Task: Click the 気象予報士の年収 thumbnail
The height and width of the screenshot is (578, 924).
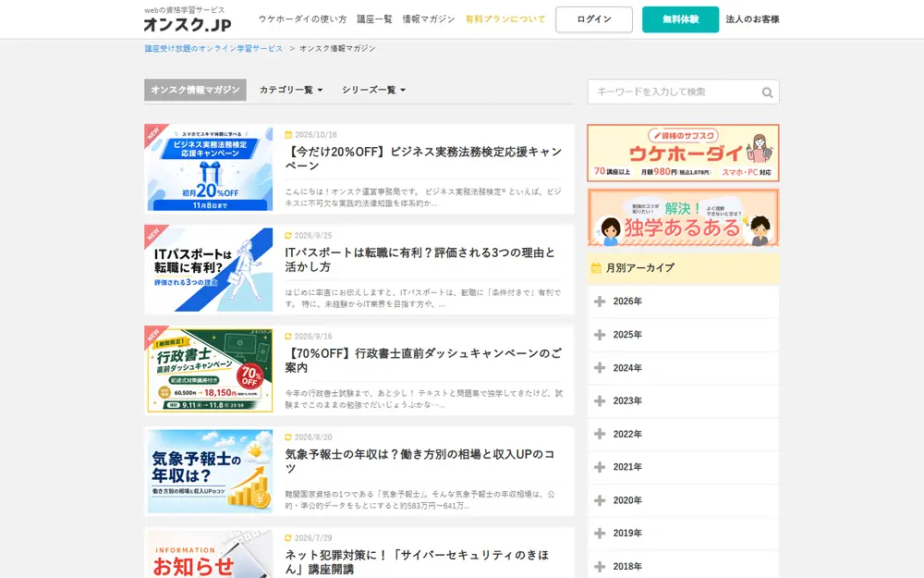Action: click(210, 472)
